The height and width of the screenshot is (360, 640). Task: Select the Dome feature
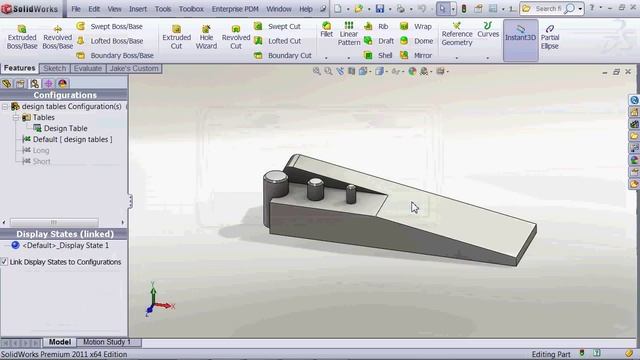point(416,41)
